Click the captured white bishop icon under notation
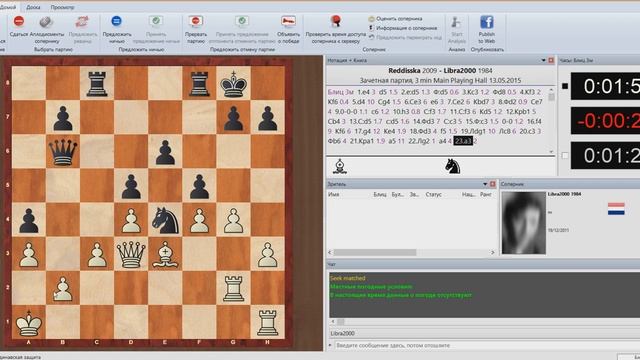The image size is (640, 360). tap(340, 167)
